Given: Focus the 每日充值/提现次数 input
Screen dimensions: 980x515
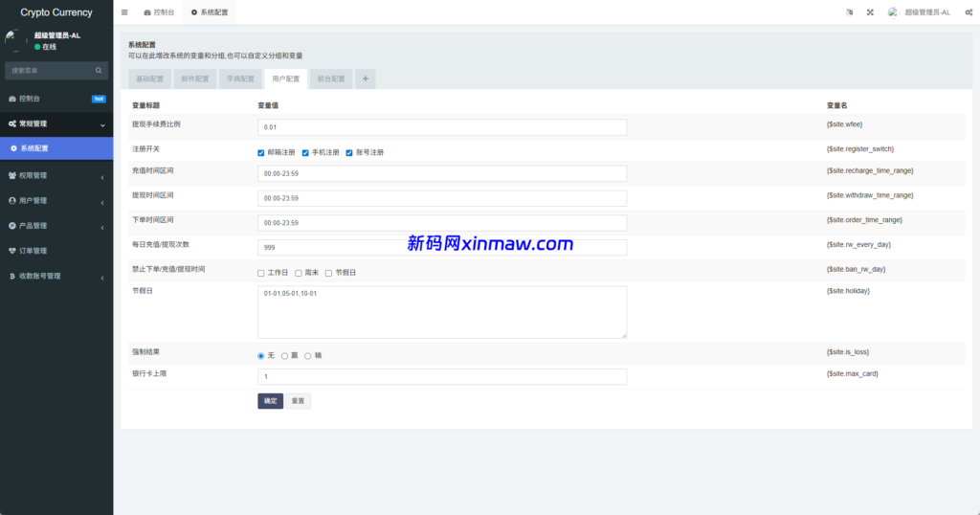Looking at the screenshot, I should (442, 248).
